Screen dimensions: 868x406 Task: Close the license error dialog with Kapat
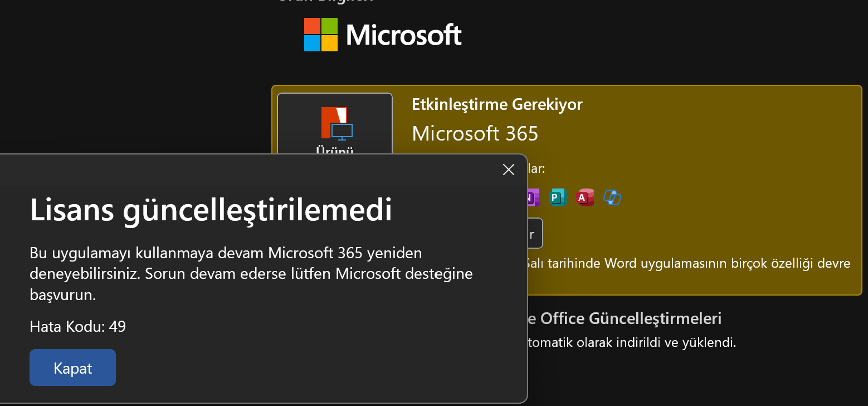point(72,368)
